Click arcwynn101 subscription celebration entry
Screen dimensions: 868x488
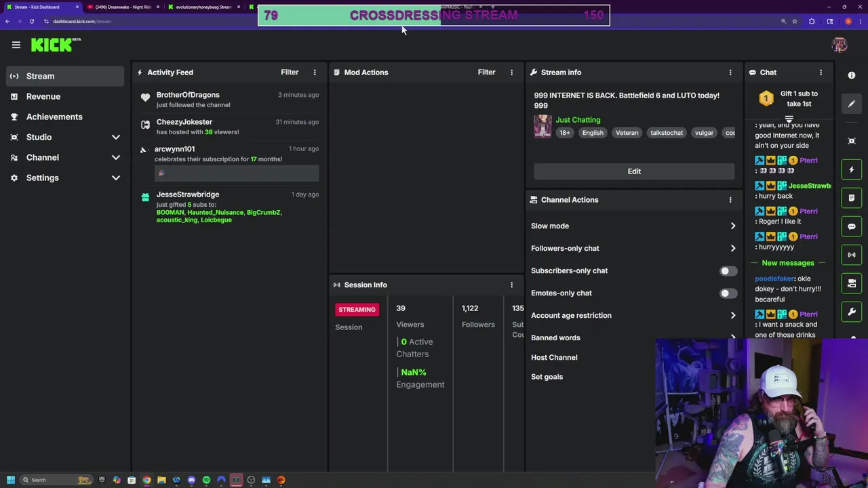[229, 163]
